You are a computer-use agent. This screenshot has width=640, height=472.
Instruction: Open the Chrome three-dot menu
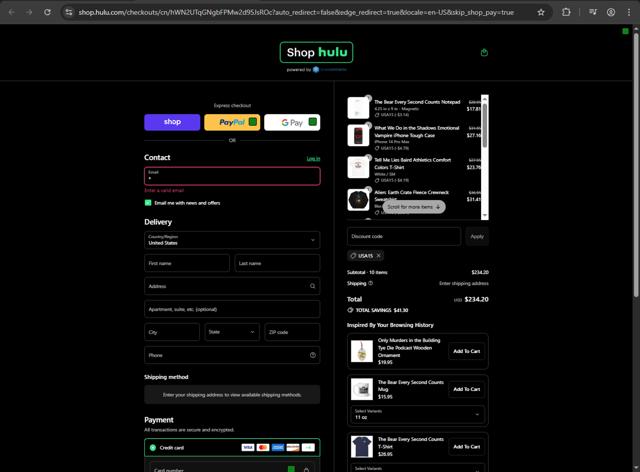pos(629,12)
